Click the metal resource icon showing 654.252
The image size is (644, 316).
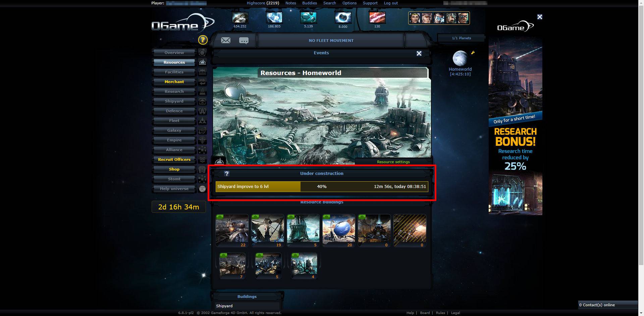pos(240,17)
